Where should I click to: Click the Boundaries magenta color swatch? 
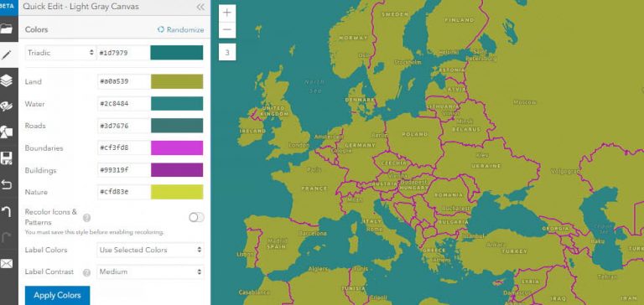(177, 147)
